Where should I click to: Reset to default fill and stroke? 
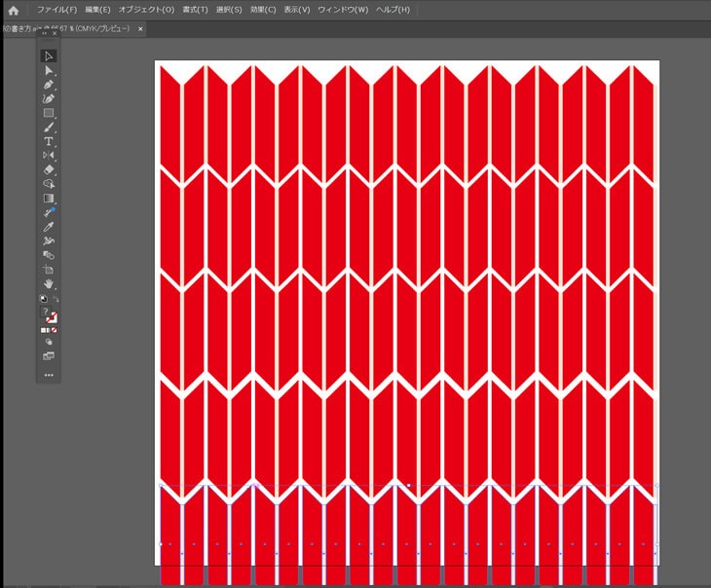(x=42, y=299)
